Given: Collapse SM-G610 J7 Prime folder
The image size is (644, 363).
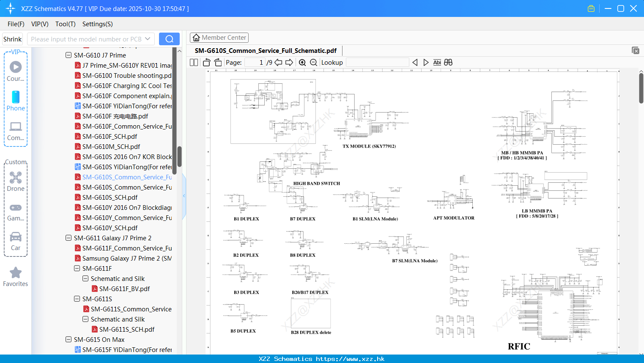Looking at the screenshot, I should coord(69,55).
